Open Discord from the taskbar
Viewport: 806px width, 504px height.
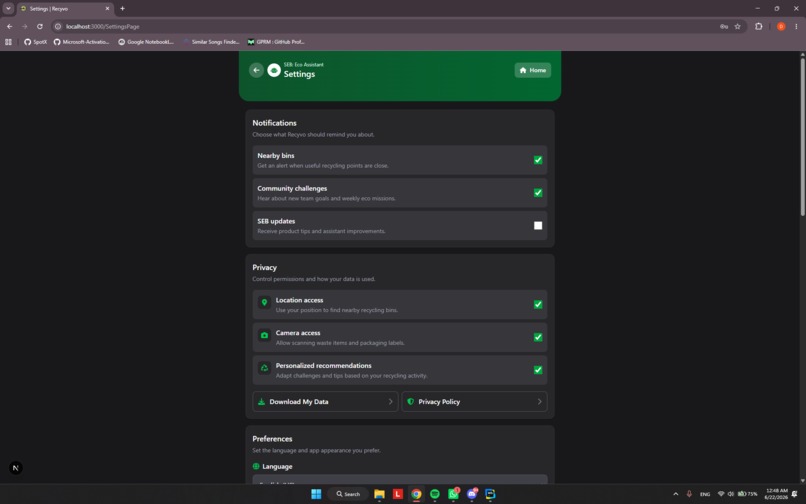click(472, 494)
